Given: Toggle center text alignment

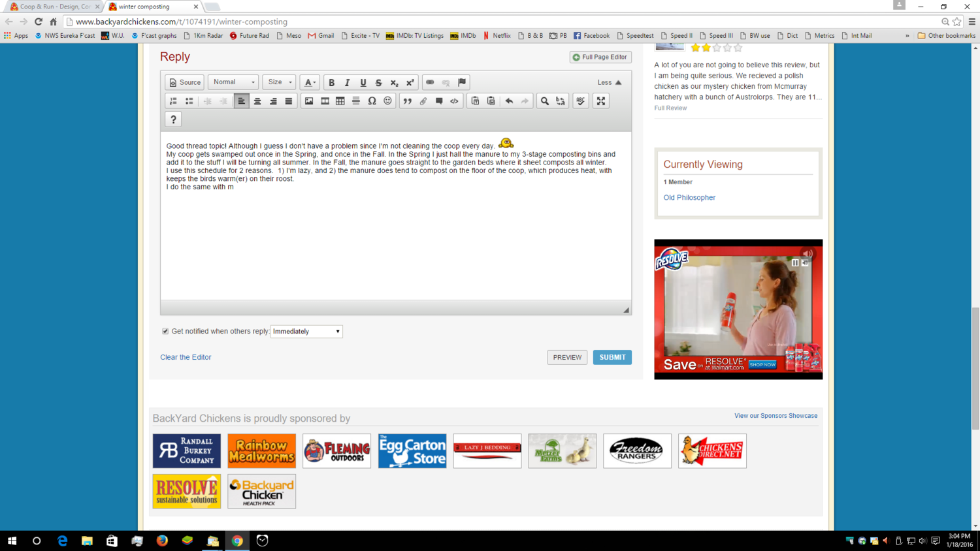Looking at the screenshot, I should tap(257, 101).
